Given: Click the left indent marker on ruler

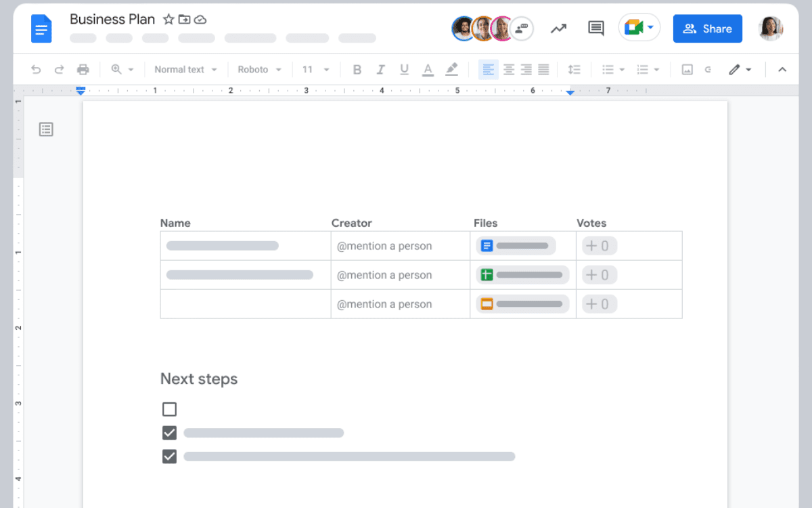Looking at the screenshot, I should (x=81, y=90).
